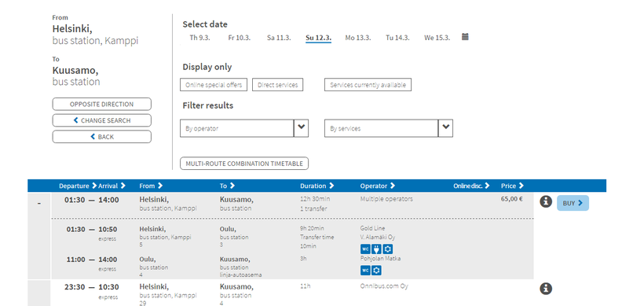Toggle Direct services filter

point(278,85)
